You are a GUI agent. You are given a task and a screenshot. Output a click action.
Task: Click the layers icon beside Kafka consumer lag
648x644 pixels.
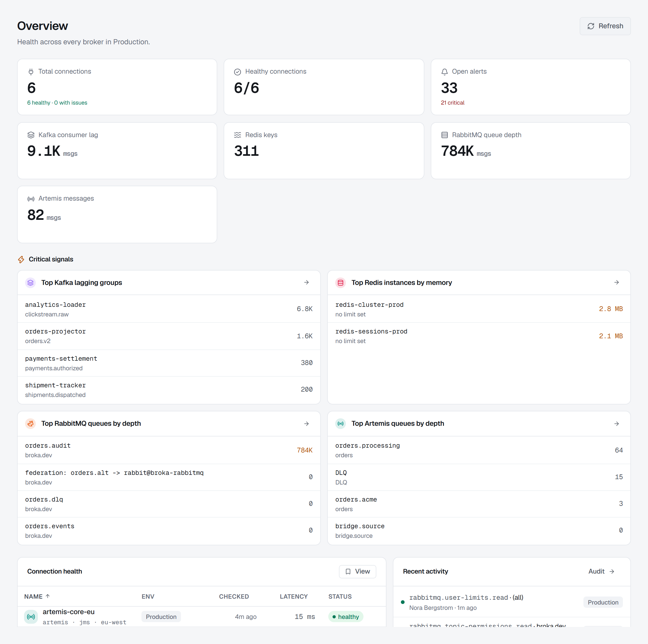[31, 135]
